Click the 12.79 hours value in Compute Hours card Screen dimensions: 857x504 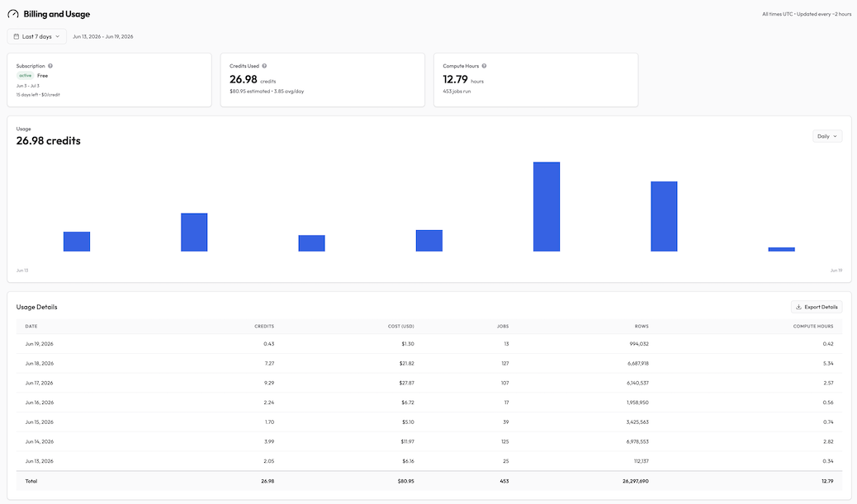[x=455, y=80]
